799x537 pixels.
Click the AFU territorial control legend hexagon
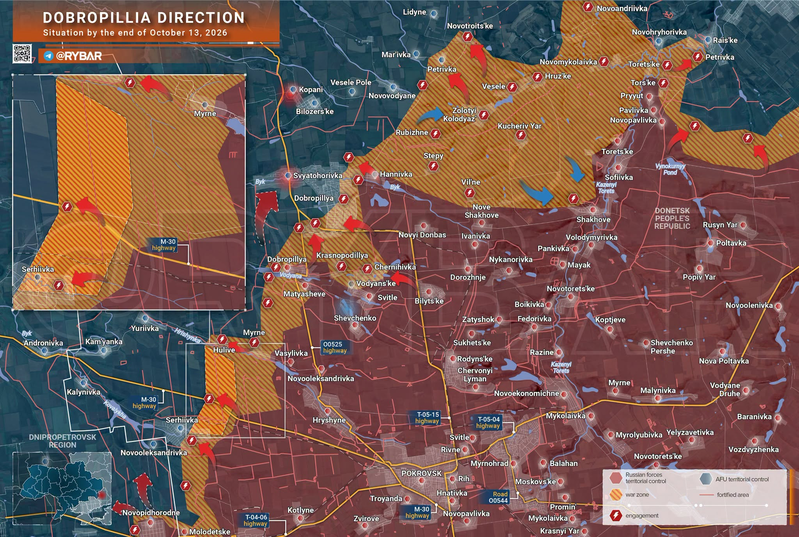706,478
